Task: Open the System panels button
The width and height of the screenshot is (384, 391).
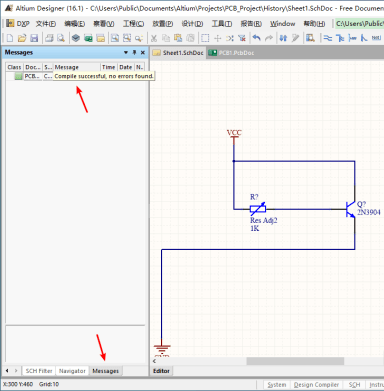Action: pyautogui.click(x=277, y=385)
